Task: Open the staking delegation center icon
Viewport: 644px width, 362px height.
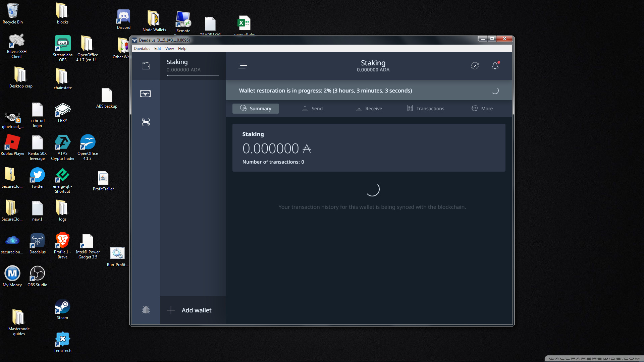Action: click(146, 94)
